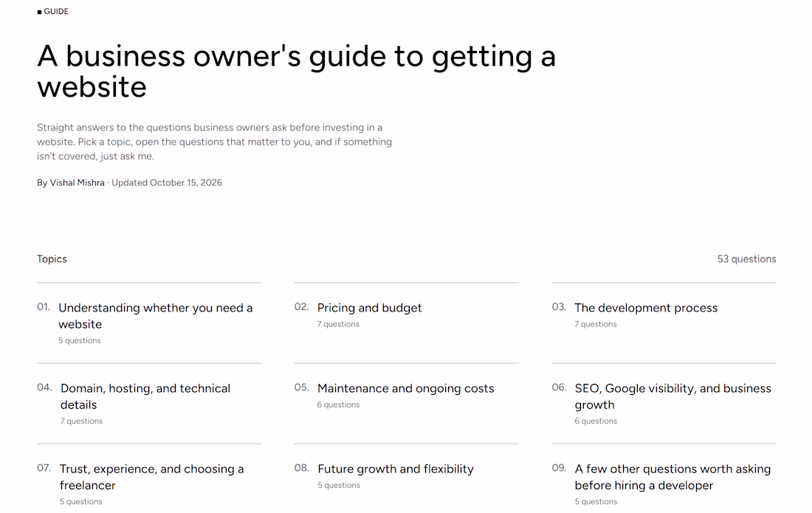812x513 pixels.
Task: Click the '01.' topic number
Action: click(x=44, y=307)
